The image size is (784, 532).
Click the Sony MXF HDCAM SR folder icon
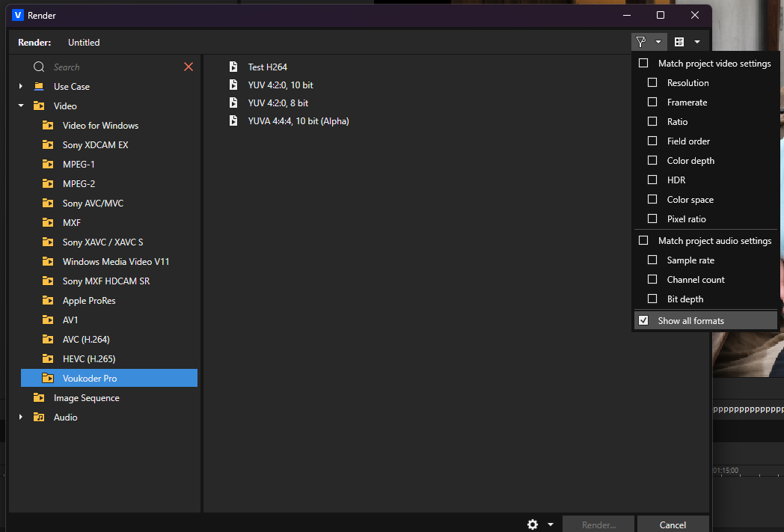click(47, 281)
